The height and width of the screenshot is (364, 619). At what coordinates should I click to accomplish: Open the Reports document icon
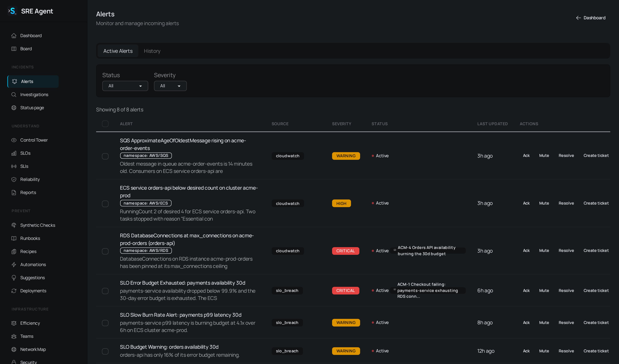coord(14,192)
